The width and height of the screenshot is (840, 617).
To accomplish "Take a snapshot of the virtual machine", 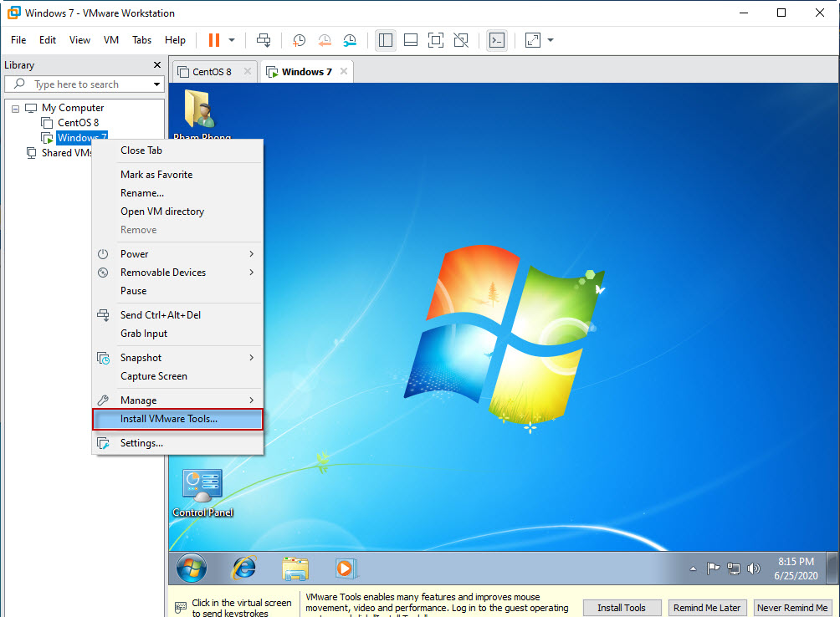I will 298,40.
